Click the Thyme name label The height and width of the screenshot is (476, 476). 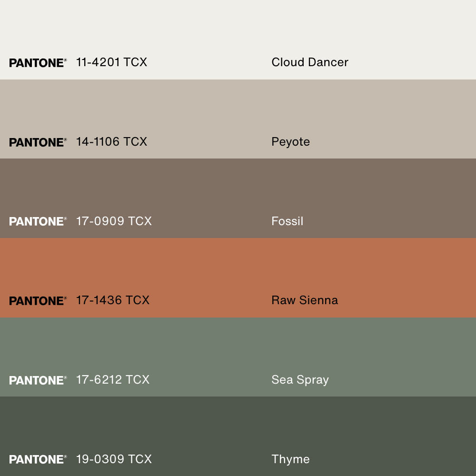click(290, 459)
